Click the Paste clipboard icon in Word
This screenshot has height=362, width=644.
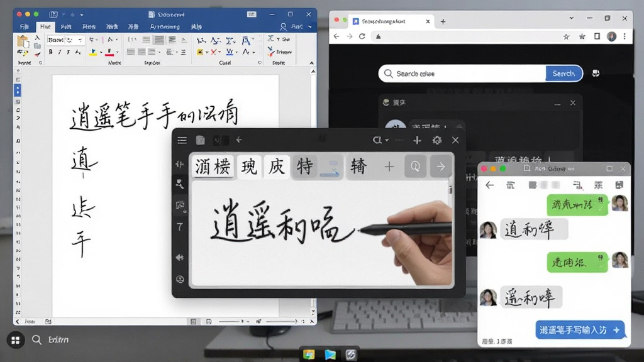(x=23, y=42)
